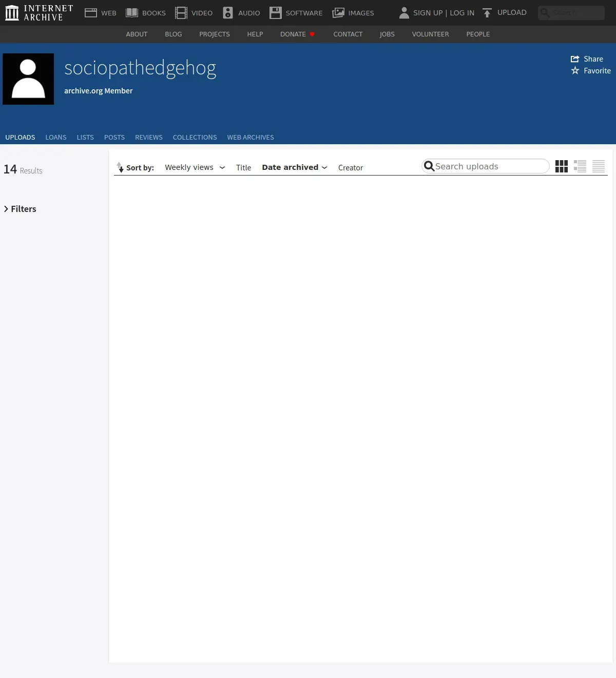This screenshot has width=616, height=678.
Task: Switch to compact list view
Action: [x=599, y=166]
